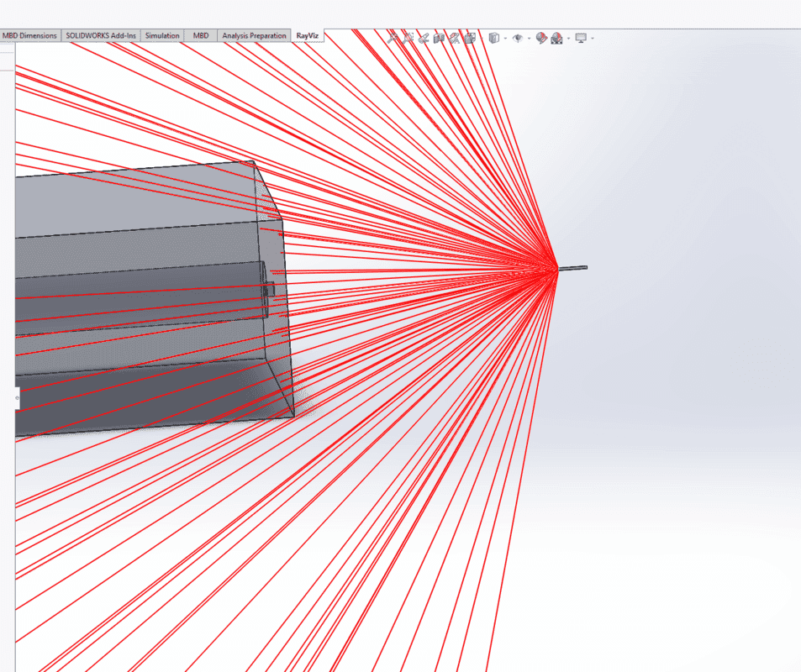Click the View Settings monitor icon
The height and width of the screenshot is (672, 801).
click(581, 38)
